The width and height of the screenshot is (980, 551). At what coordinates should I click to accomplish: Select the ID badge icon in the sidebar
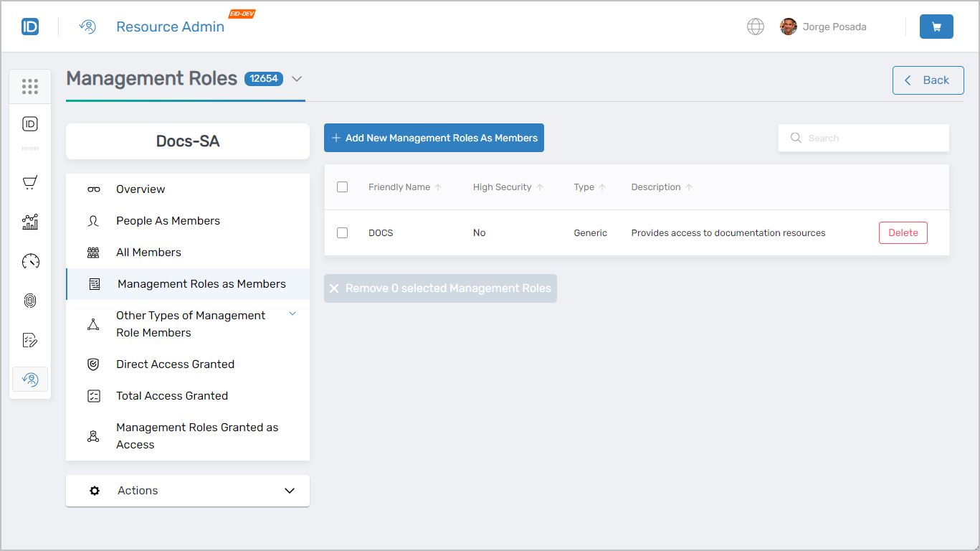pos(29,123)
